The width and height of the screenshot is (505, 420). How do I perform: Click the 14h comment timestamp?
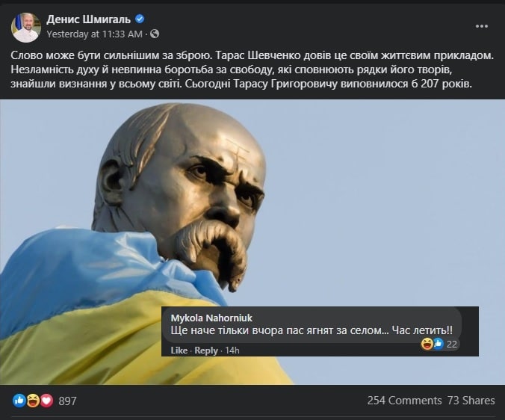[232, 350]
